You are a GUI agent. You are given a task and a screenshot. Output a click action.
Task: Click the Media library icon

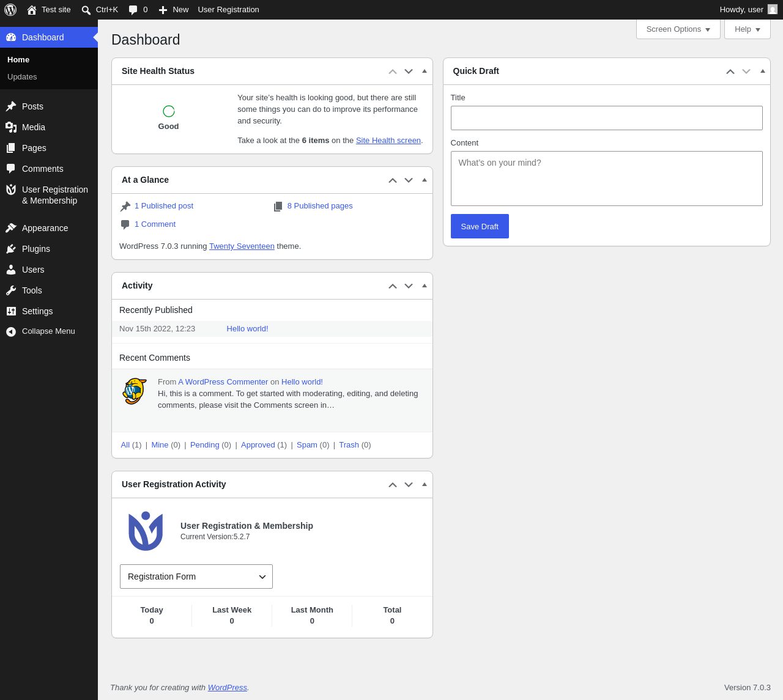tap(11, 127)
